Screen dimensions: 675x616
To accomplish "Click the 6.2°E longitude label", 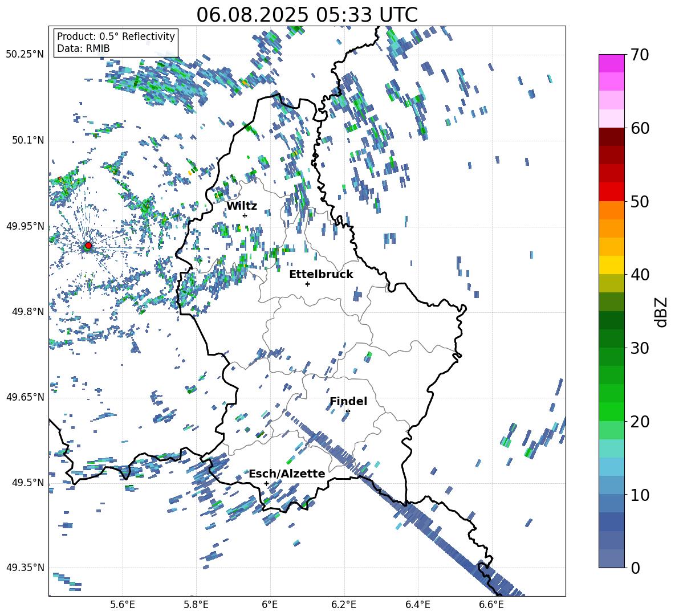I will click(x=344, y=605).
